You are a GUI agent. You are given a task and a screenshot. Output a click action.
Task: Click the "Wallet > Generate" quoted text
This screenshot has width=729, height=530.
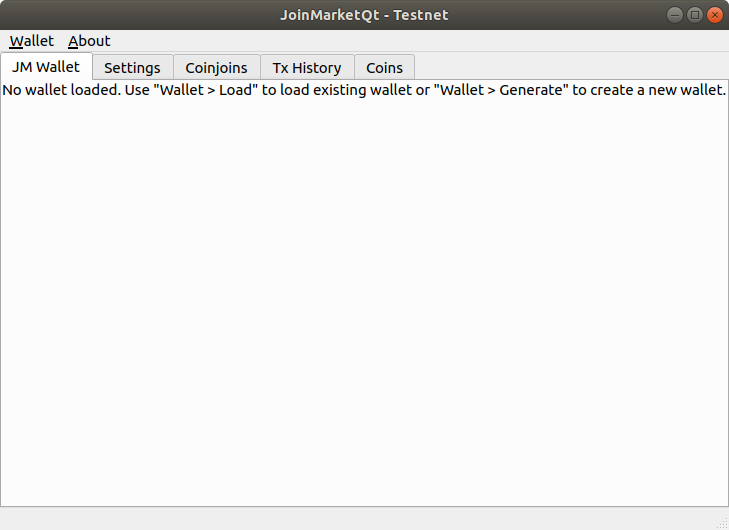tap(500, 90)
